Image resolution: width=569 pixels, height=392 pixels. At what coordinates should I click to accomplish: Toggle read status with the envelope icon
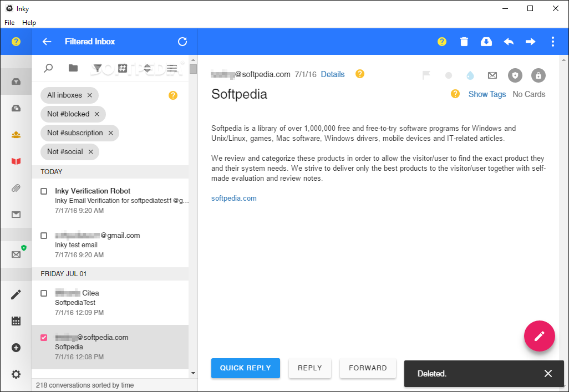coord(492,75)
